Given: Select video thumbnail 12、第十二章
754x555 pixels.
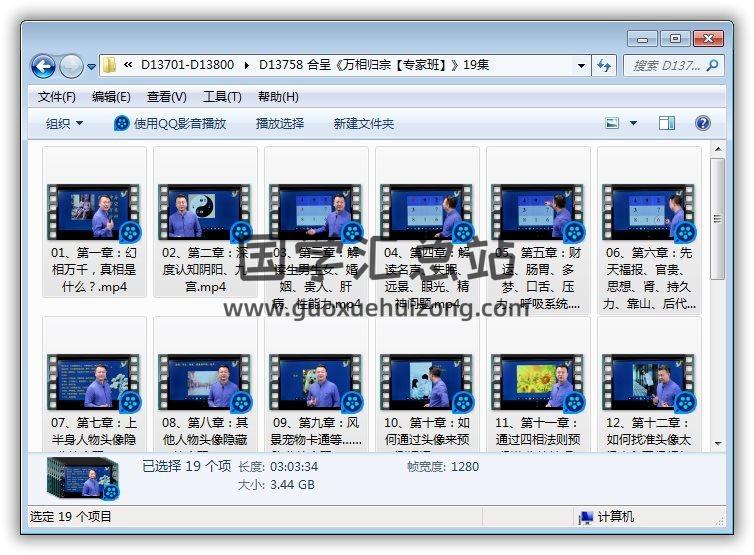Looking at the screenshot, I should click(x=649, y=382).
